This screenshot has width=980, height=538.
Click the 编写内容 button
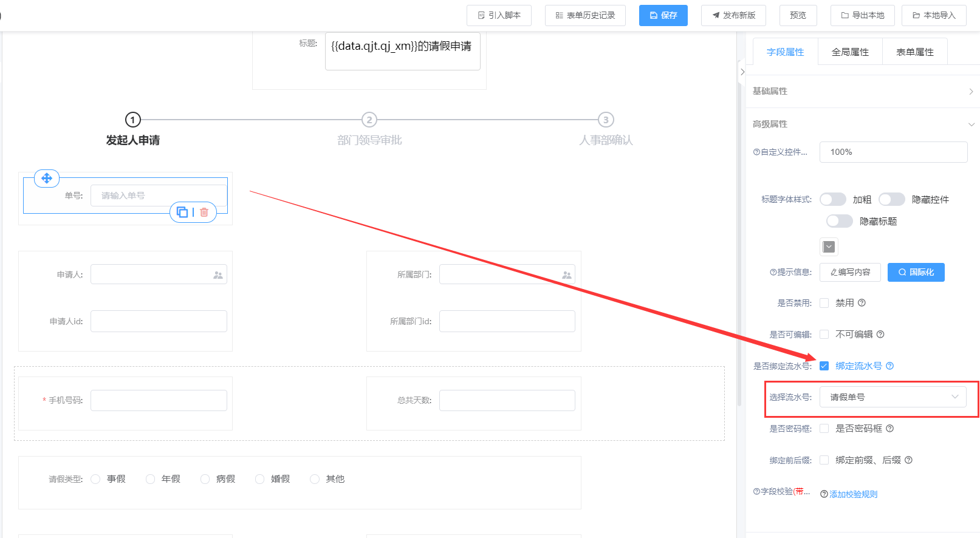[x=850, y=273]
